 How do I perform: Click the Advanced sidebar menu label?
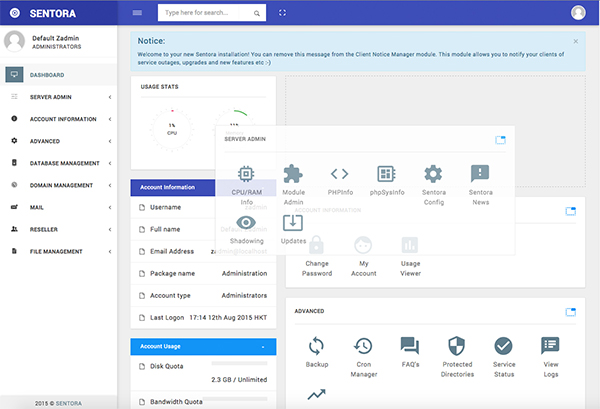[45, 141]
